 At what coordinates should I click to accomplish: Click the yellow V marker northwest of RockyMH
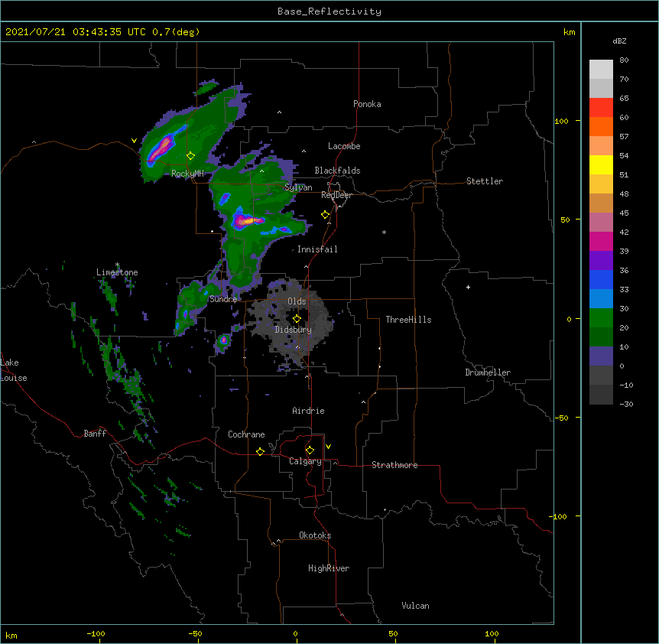click(134, 141)
